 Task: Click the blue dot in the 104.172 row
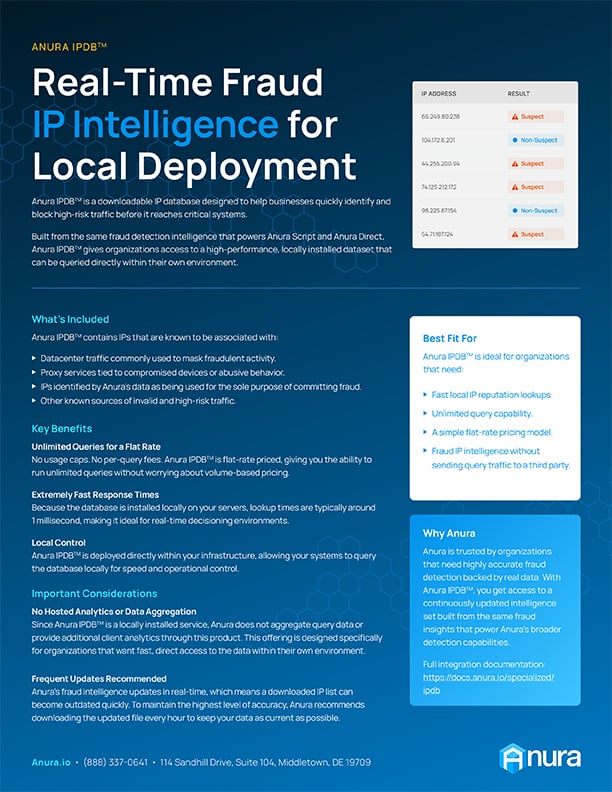coord(515,140)
